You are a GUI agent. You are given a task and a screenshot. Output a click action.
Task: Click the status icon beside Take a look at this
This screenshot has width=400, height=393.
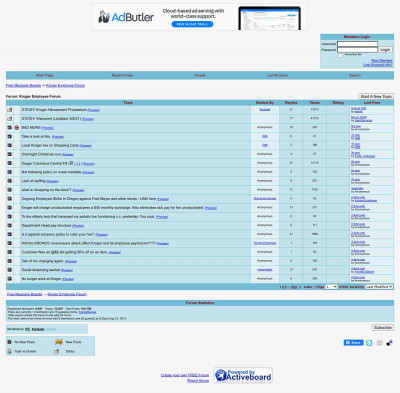[x=10, y=137]
